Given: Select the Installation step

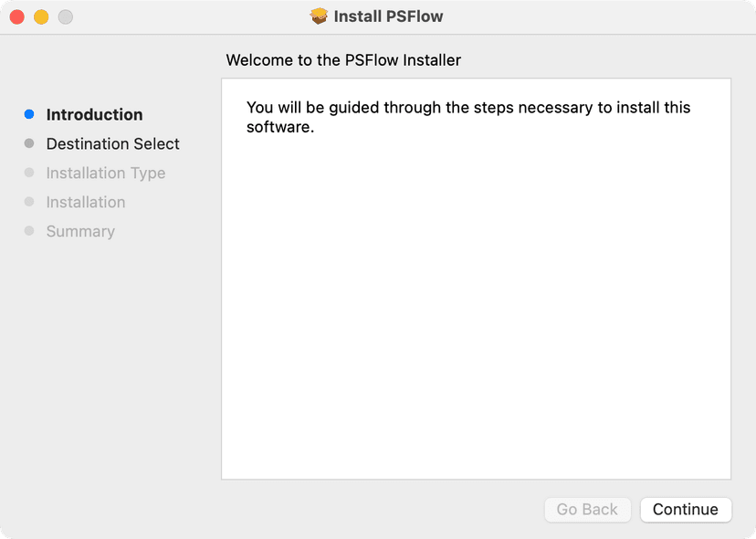Looking at the screenshot, I should [86, 202].
